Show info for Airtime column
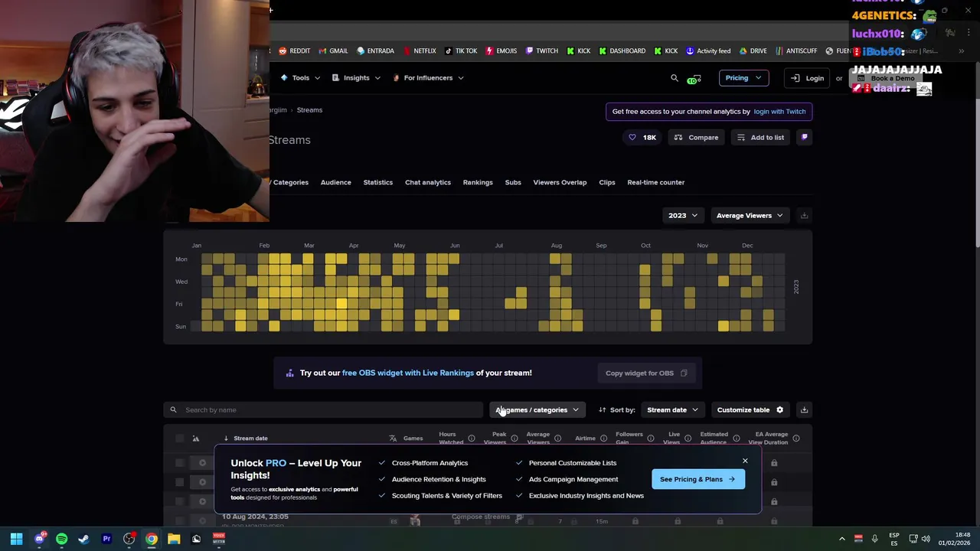The image size is (980, 551). click(x=603, y=439)
